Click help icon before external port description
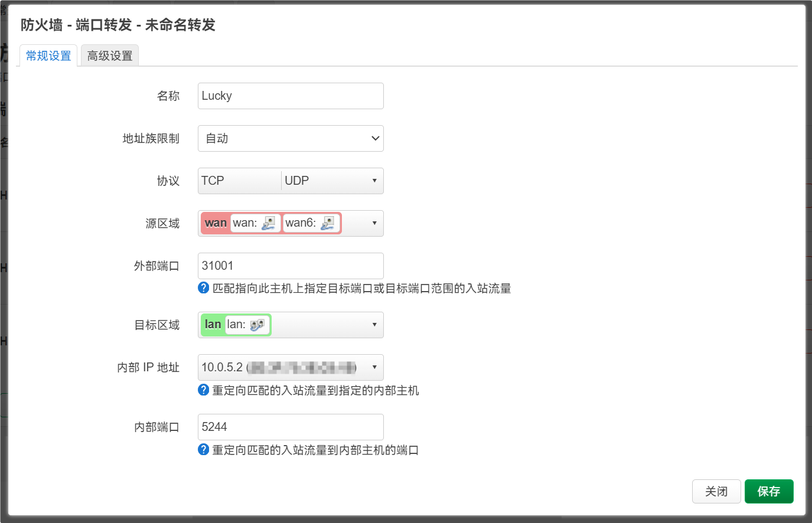 (203, 286)
